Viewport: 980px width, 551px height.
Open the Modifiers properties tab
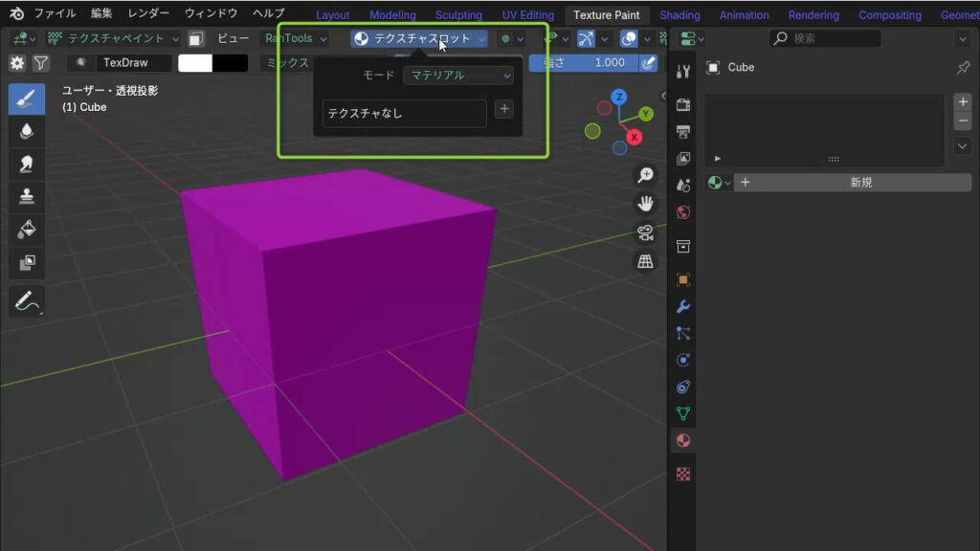click(683, 306)
